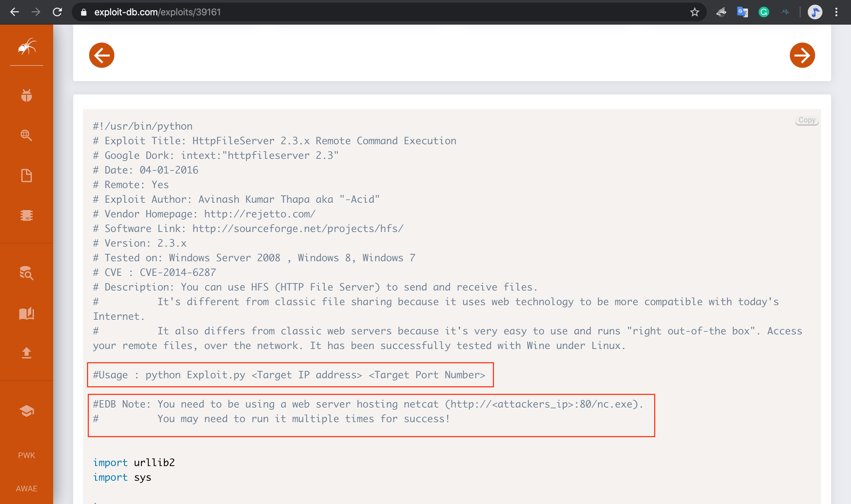
Task: Open the Chrome three-dot menu
Action: click(x=837, y=12)
